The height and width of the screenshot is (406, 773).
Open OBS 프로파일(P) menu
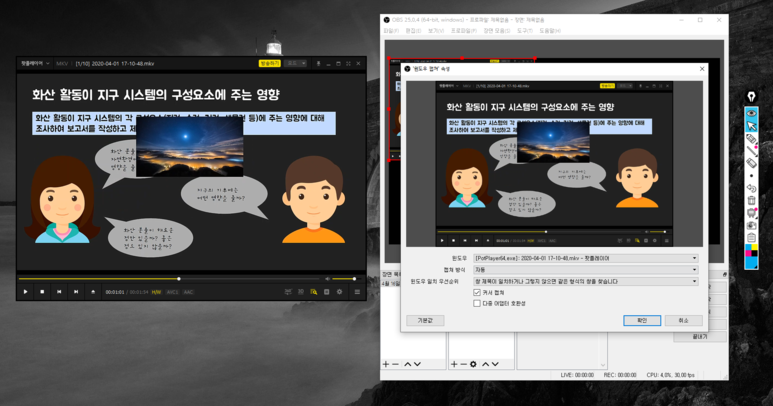click(x=463, y=31)
